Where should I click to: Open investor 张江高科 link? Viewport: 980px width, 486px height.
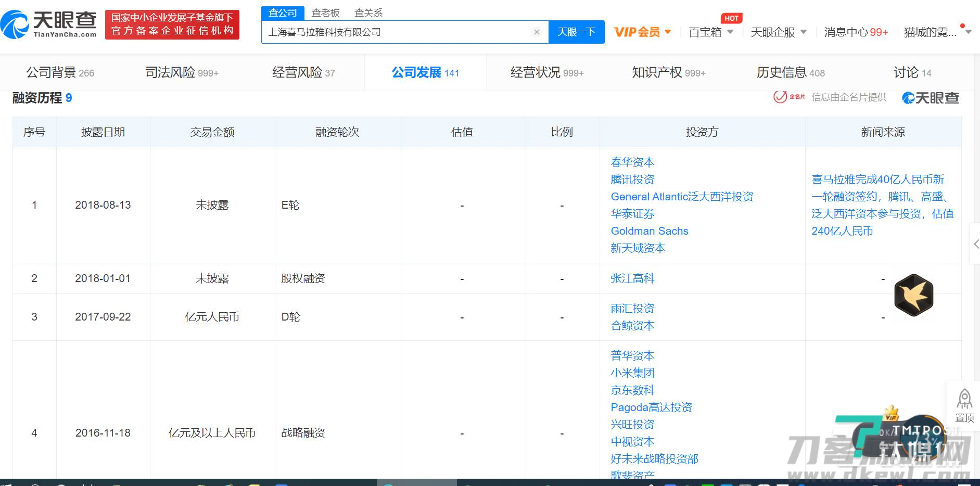(x=632, y=278)
